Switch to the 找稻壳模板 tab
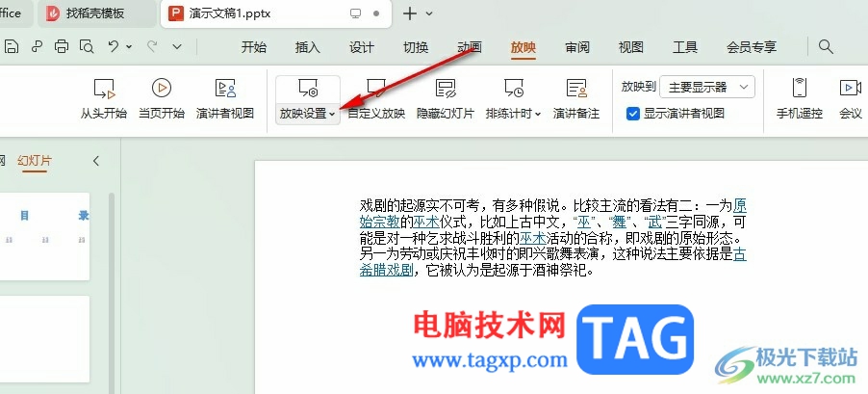Viewport: 868px width, 394px height. (x=97, y=13)
